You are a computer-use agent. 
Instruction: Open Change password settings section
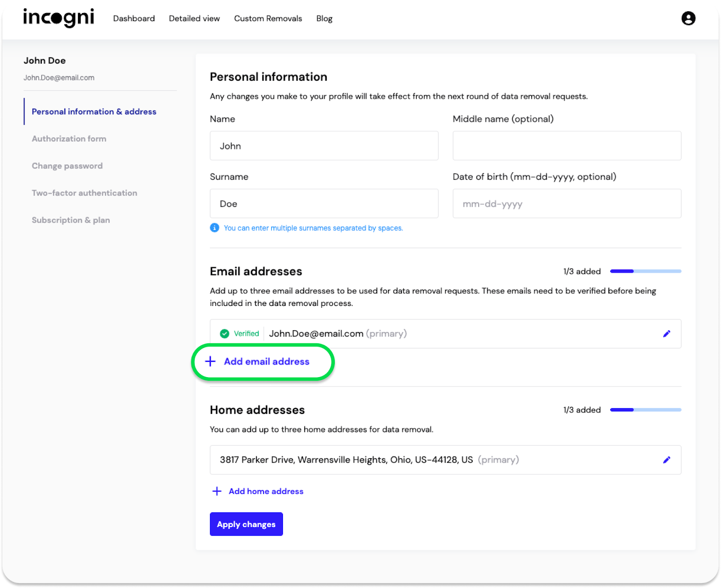click(67, 166)
